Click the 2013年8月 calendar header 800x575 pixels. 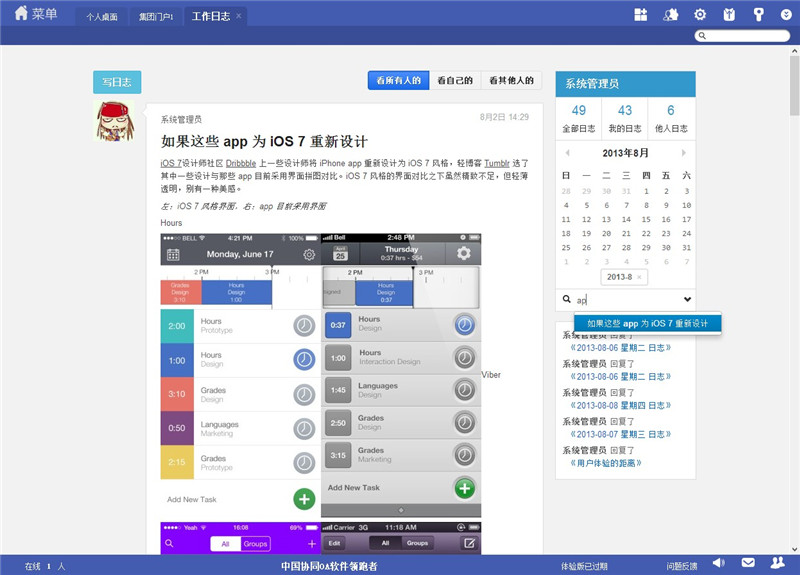(626, 153)
